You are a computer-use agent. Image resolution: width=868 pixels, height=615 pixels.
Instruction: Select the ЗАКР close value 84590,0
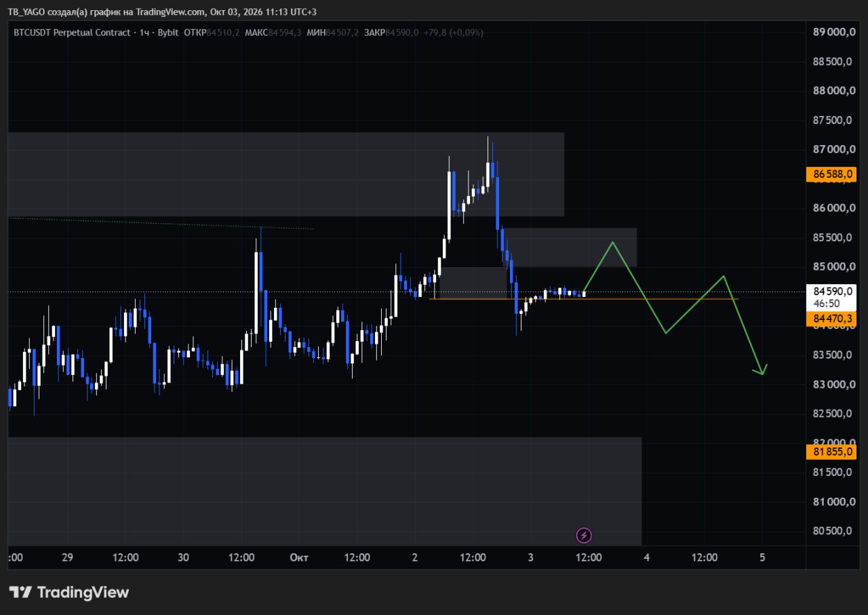(x=401, y=33)
